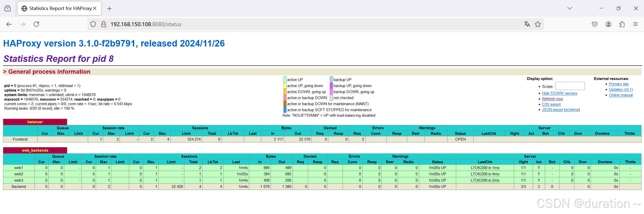This screenshot has height=214, width=644.
Task: Click the Frontend OPEN status cell
Action: [460, 139]
